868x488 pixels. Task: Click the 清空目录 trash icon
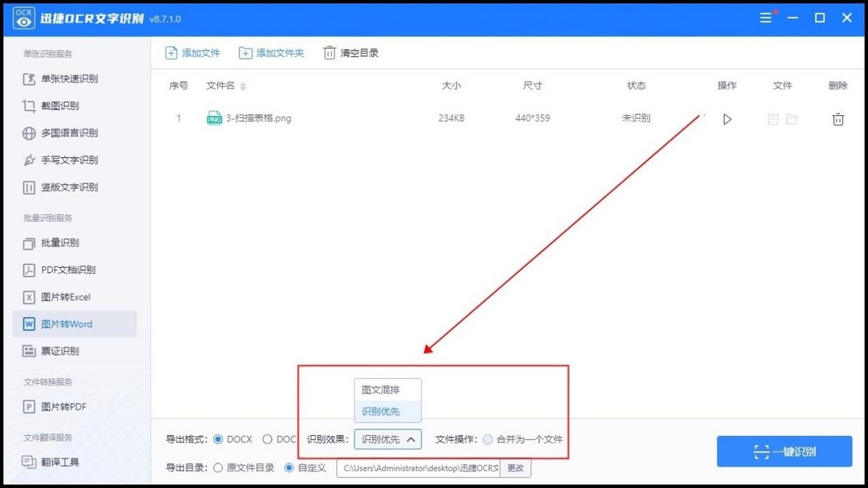329,53
